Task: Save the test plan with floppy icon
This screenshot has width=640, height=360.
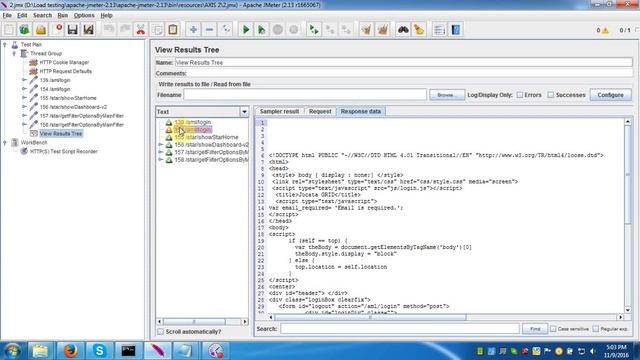Action: [73, 29]
